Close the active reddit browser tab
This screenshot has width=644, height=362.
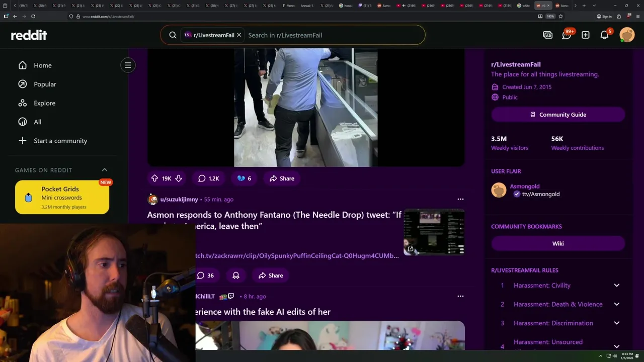(549, 6)
